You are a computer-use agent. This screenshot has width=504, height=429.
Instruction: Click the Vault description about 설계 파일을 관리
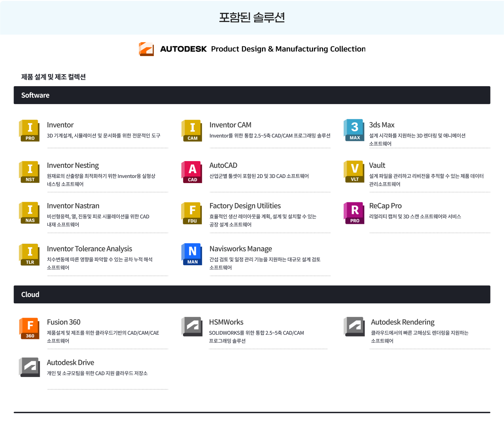coord(427,180)
